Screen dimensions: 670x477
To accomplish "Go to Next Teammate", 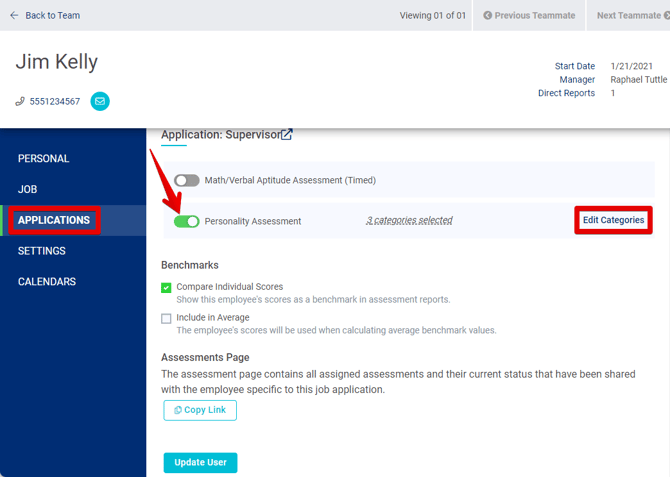I will coord(630,16).
